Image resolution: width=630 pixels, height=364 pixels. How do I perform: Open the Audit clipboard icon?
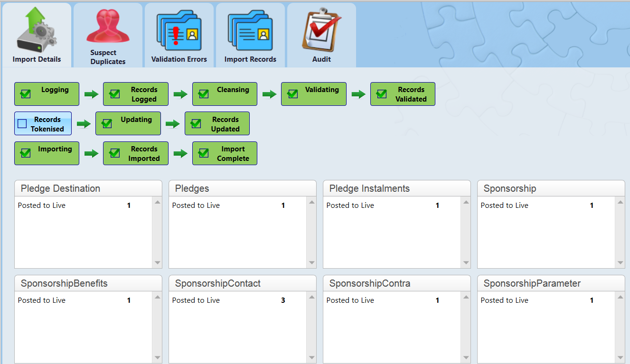click(x=321, y=29)
